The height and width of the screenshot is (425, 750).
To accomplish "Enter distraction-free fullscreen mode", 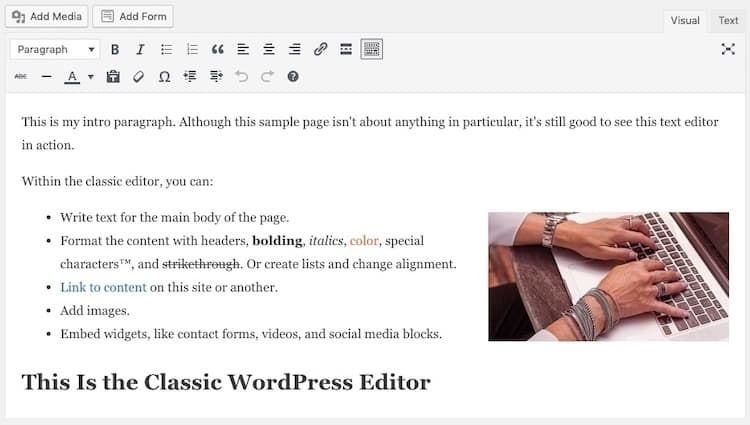I will (x=728, y=49).
